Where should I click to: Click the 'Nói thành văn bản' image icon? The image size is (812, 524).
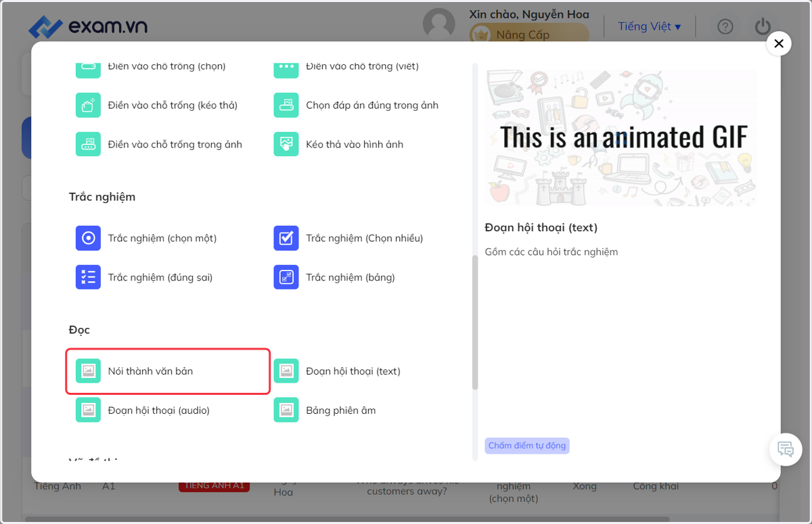coord(88,371)
